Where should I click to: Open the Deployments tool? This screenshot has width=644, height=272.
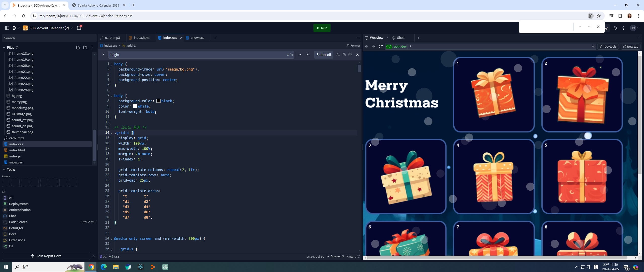click(x=19, y=204)
